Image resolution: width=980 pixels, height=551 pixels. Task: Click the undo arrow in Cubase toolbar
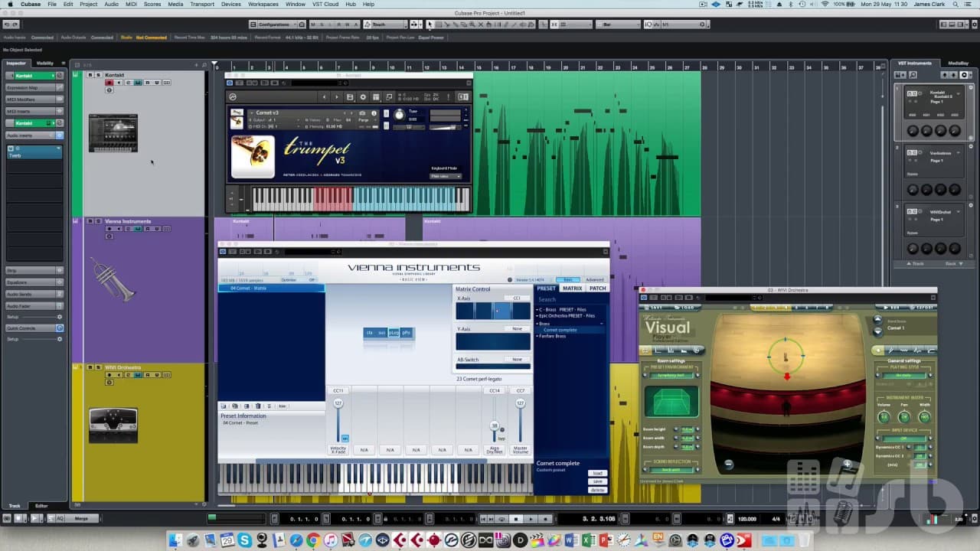tap(6, 24)
